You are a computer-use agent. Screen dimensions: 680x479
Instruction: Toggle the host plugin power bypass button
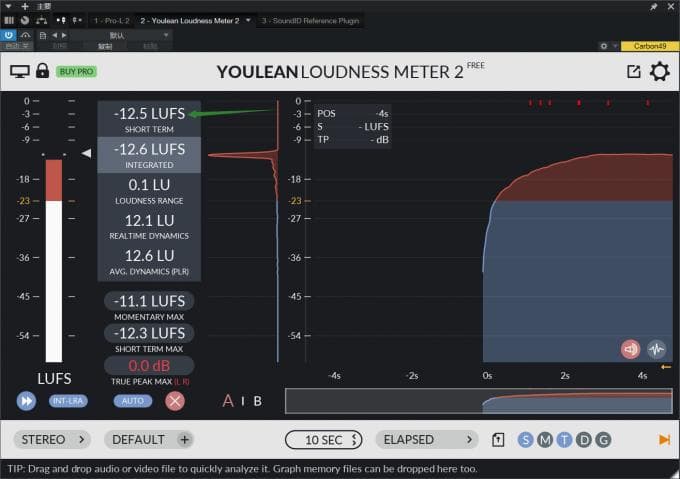coord(8,35)
